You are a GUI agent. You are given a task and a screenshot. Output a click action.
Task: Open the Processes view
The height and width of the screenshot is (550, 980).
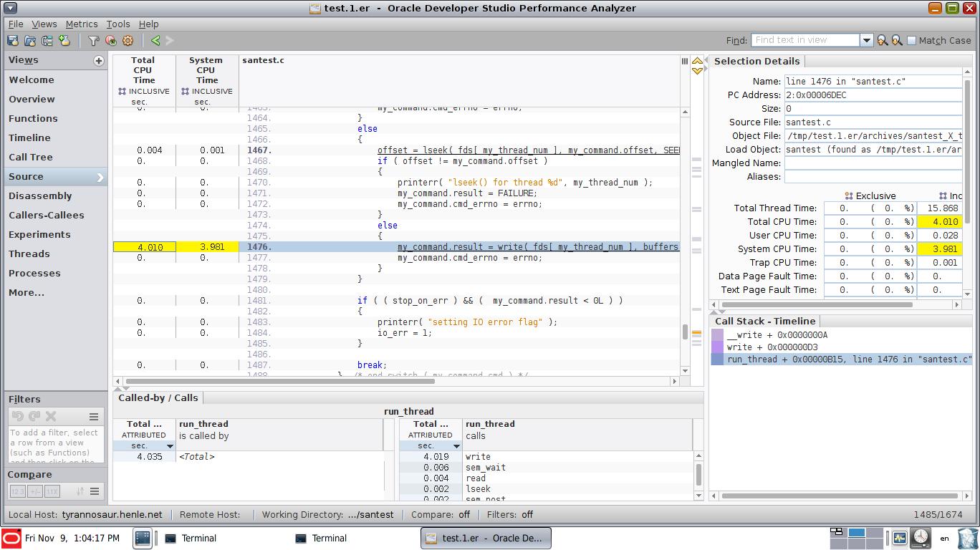[x=56, y=274]
